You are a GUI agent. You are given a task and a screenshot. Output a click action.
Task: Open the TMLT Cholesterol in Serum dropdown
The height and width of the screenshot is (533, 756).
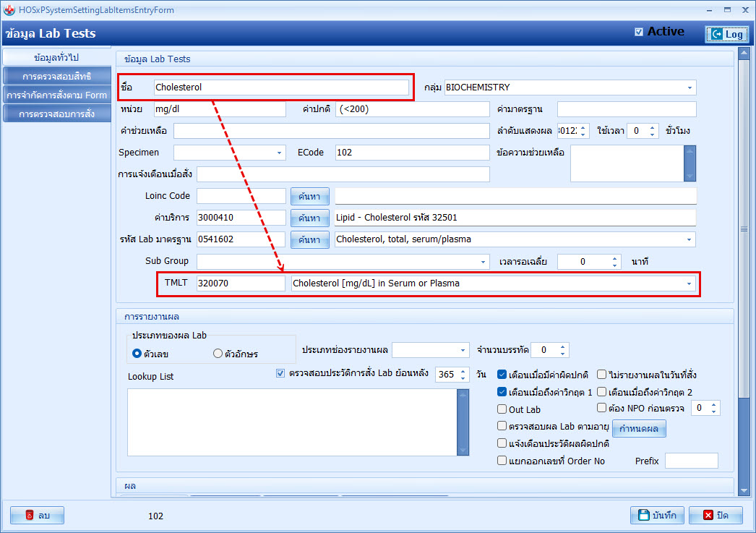tap(689, 283)
